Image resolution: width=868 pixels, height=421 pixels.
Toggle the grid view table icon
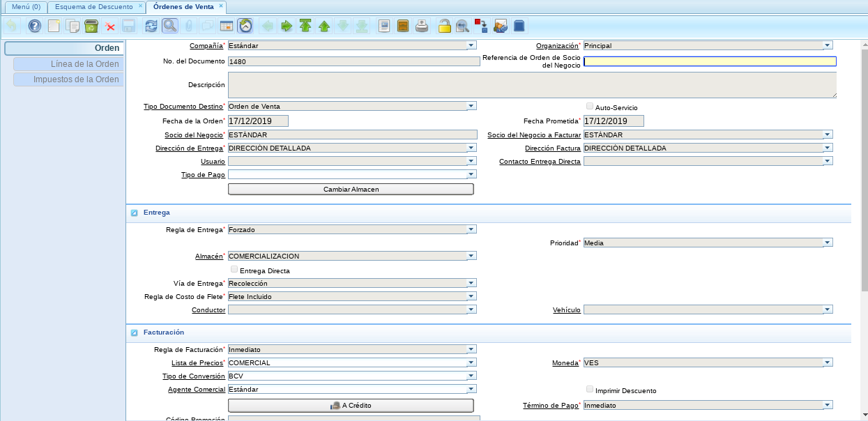click(x=226, y=26)
